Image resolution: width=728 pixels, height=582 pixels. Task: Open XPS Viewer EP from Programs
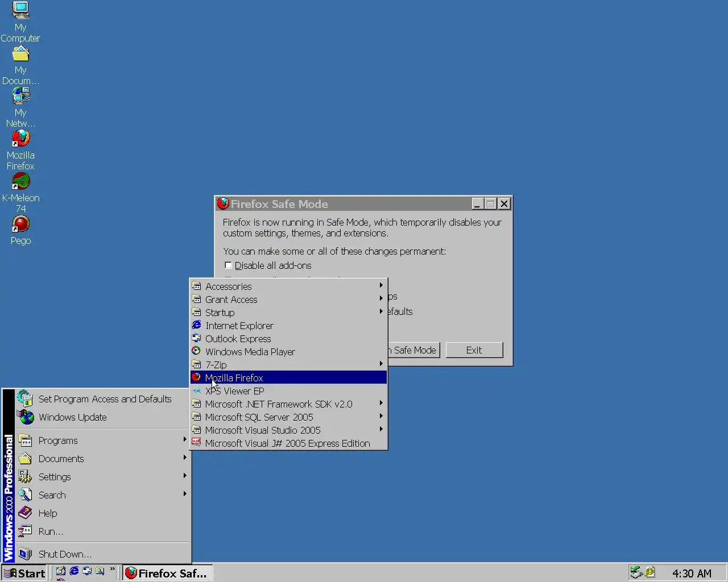[x=288, y=391]
